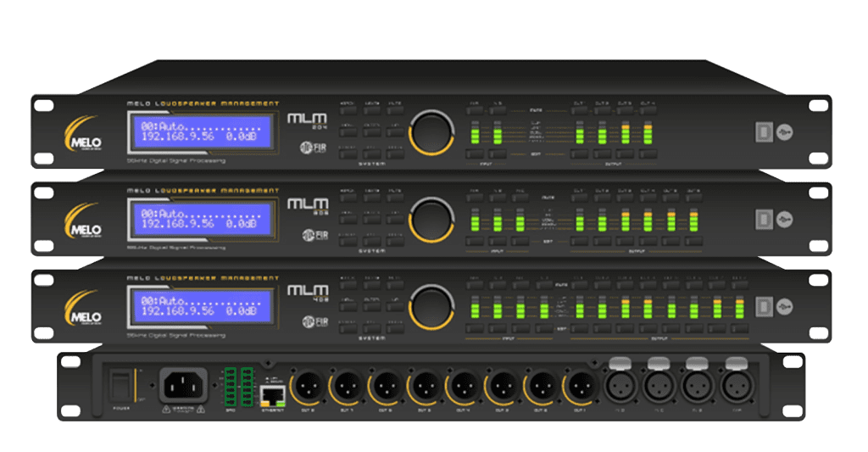Click the left green GPIO terminal block

pos(231,386)
